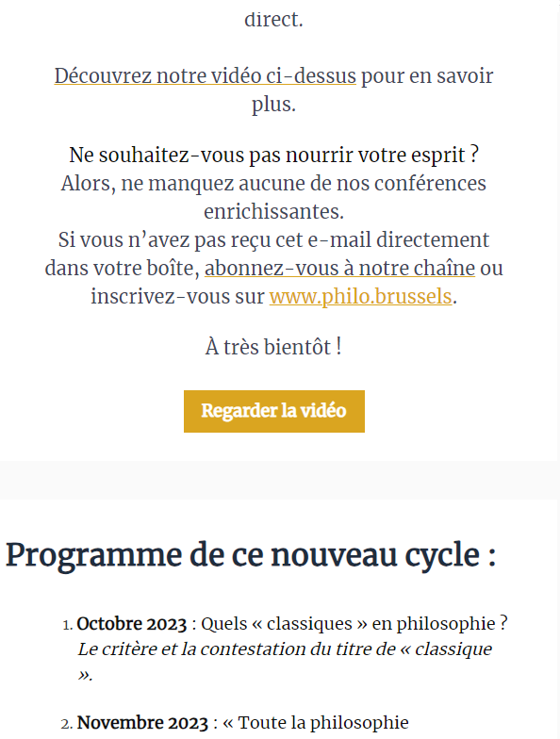
Task: Click the 'Regarder la vidéo' button
Action: tap(273, 411)
